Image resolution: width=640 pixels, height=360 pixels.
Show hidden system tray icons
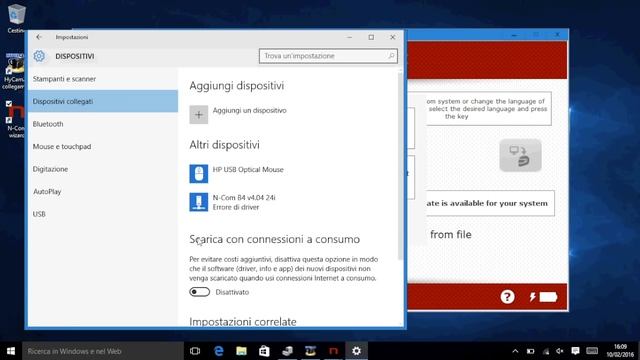coord(515,351)
